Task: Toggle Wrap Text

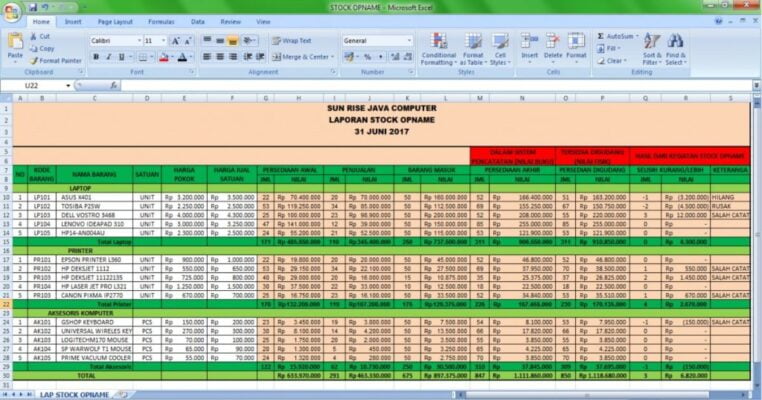Action: point(292,41)
